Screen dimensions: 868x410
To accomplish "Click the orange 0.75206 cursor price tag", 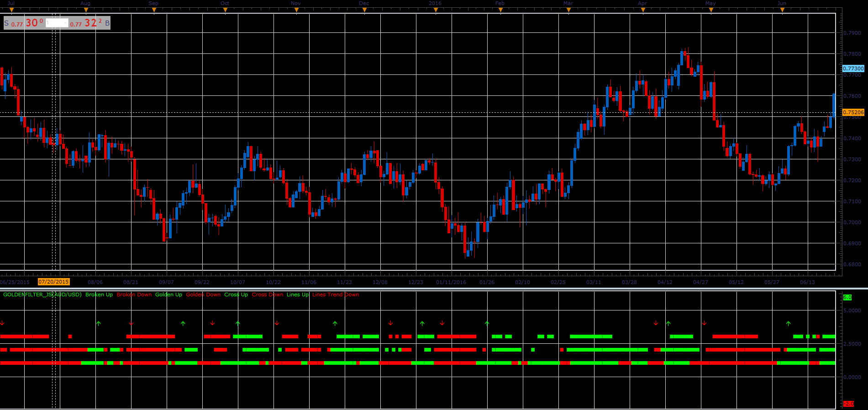I will 853,112.
